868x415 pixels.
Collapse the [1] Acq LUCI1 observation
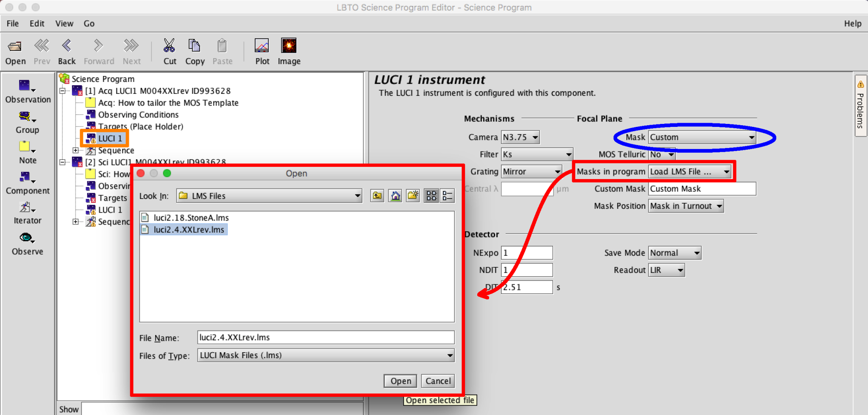coord(63,91)
